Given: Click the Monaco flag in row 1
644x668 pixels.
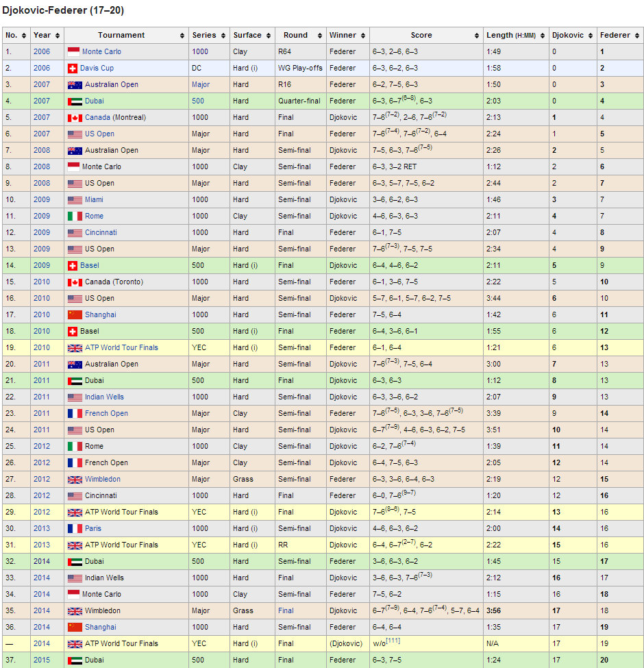Looking at the screenshot, I should click(73, 52).
